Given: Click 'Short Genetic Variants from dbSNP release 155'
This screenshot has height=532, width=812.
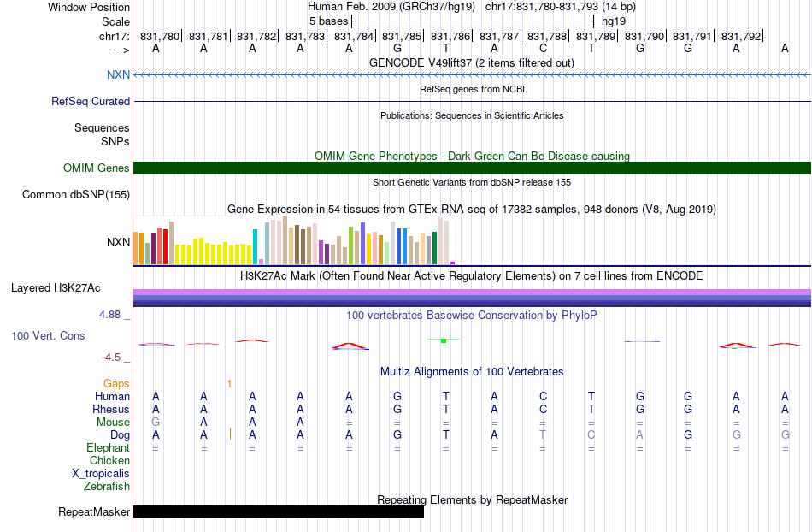Looking at the screenshot, I should pos(472,182).
